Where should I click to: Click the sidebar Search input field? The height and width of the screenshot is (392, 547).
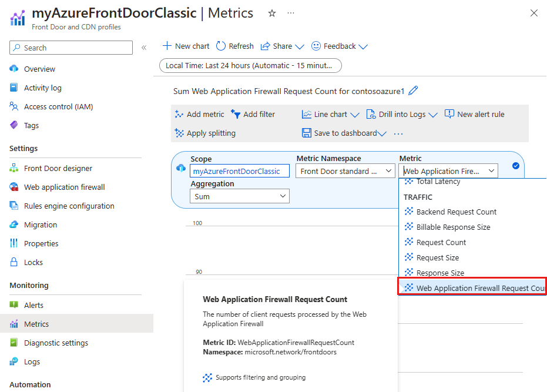point(71,48)
